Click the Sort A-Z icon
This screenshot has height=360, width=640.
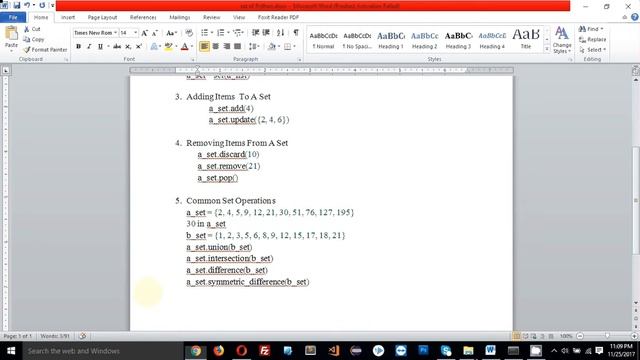coord(280,33)
